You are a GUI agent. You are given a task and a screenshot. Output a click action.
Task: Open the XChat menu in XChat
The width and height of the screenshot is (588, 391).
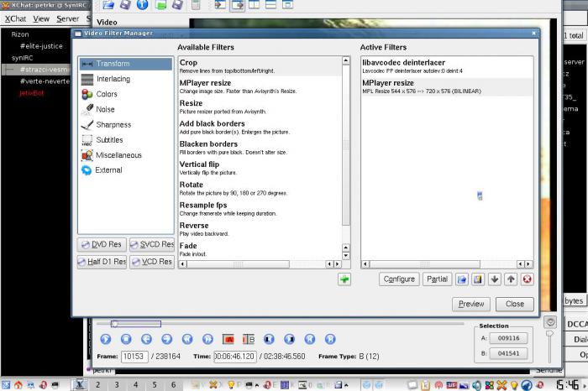tap(16, 18)
